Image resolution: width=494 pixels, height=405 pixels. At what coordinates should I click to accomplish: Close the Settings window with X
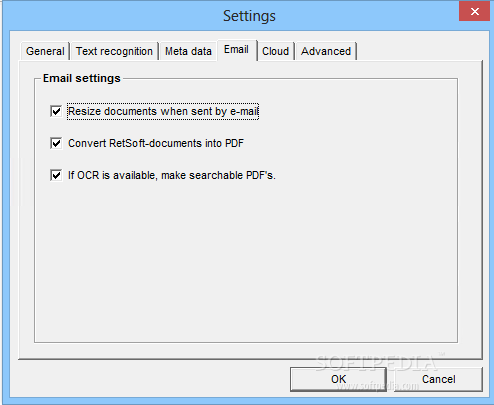click(x=475, y=12)
